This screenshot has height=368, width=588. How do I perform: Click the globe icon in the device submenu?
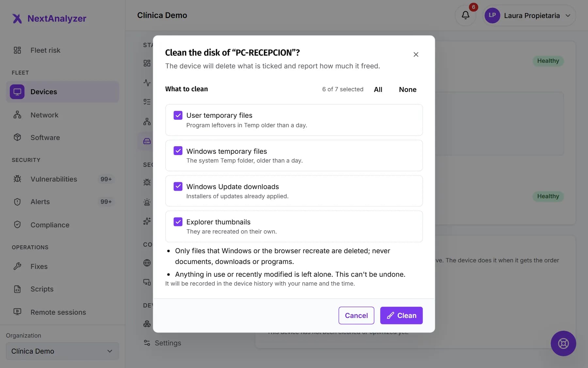147,263
